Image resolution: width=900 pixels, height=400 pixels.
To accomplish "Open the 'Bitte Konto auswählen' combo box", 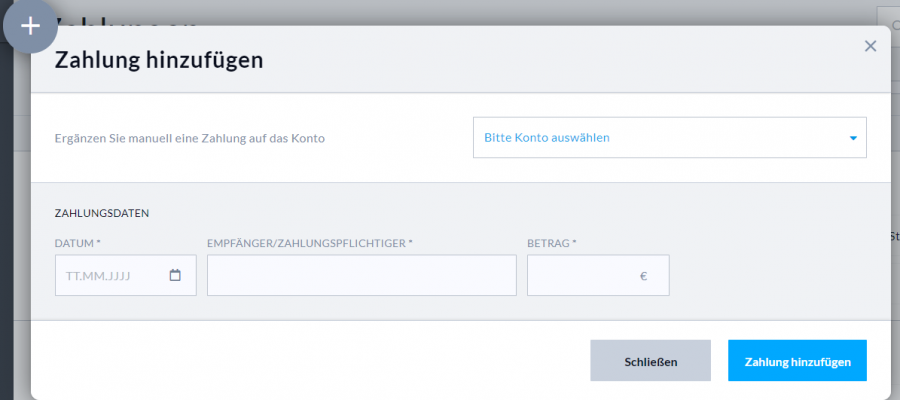I will point(660,138).
